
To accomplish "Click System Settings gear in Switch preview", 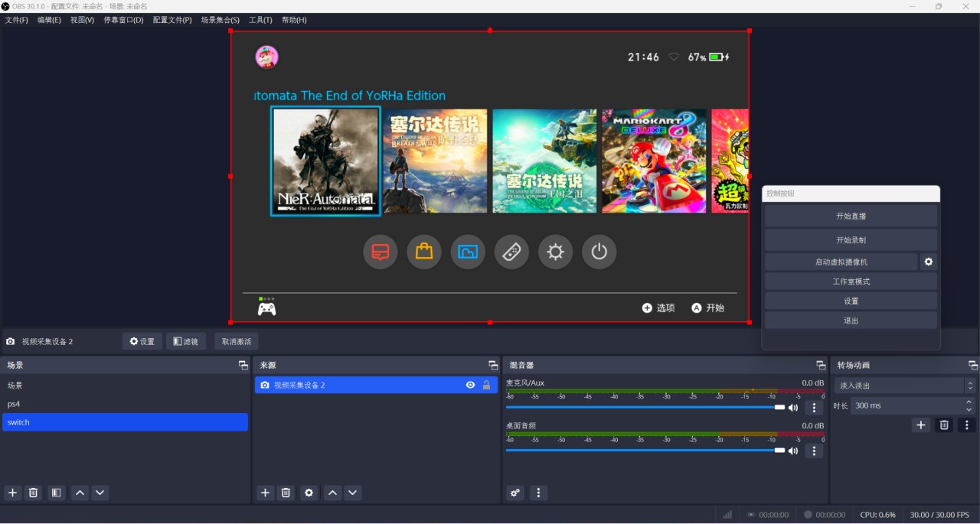I will pyautogui.click(x=556, y=252).
